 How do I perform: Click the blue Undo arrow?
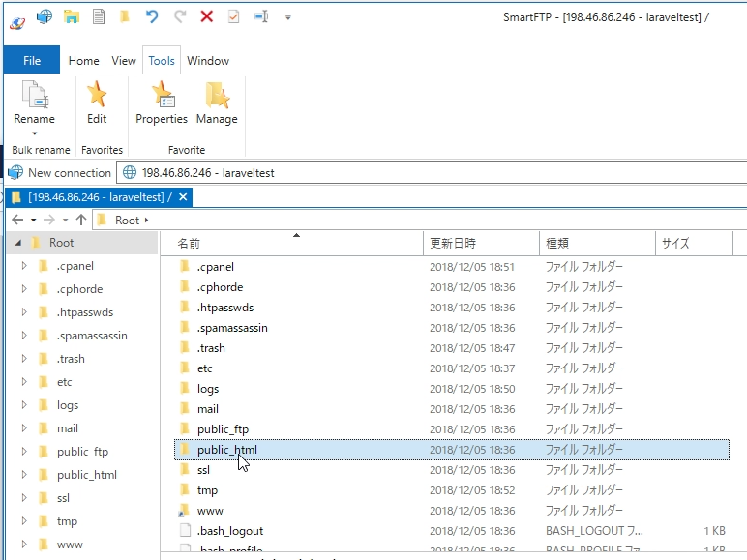(x=152, y=17)
